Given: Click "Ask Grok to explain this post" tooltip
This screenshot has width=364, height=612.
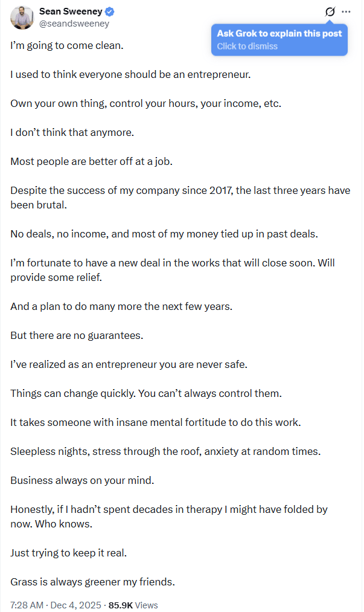Looking at the screenshot, I should click(279, 34).
